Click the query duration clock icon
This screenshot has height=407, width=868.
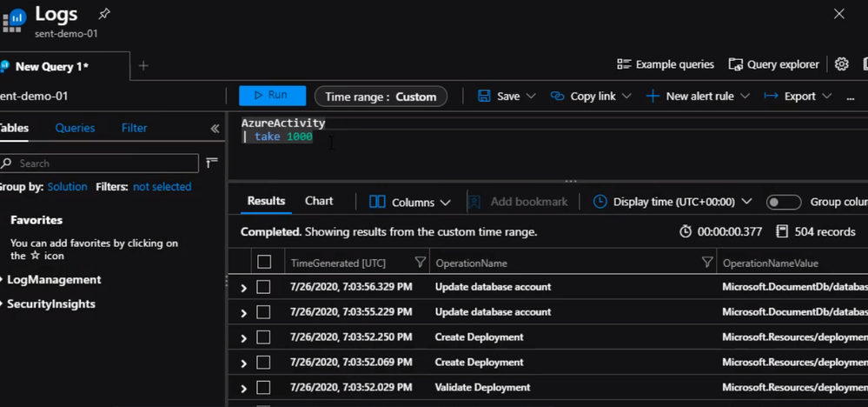[x=686, y=231]
